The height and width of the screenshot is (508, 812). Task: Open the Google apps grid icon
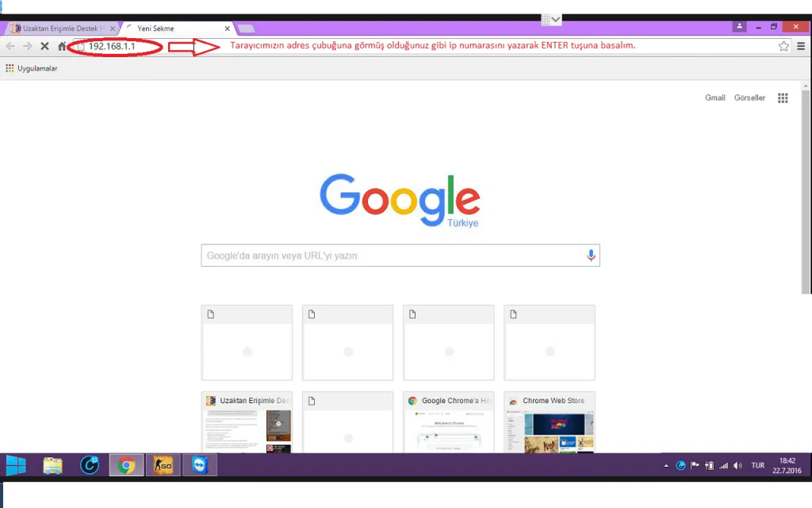783,98
